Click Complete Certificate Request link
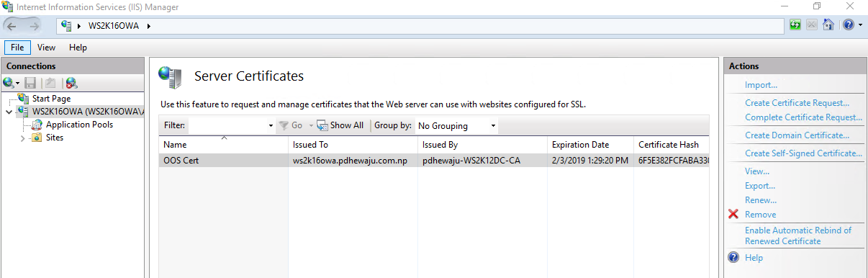Viewport: 868px width, 278px height. (x=803, y=117)
